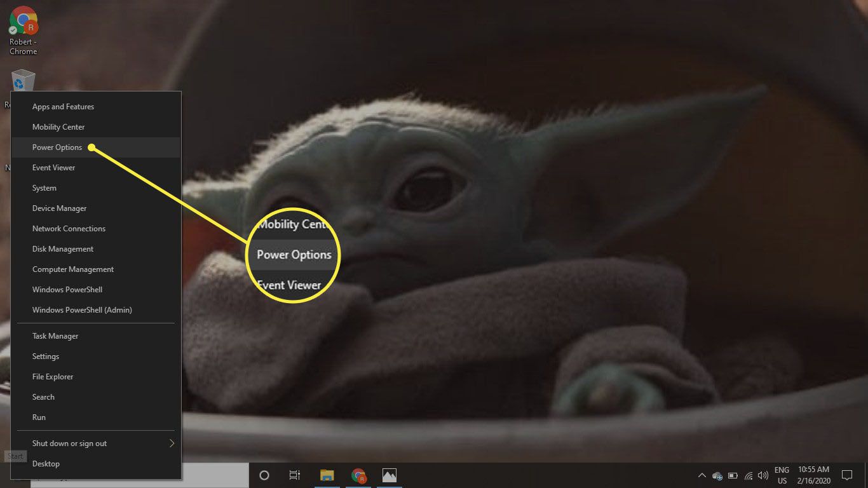The height and width of the screenshot is (488, 868).
Task: Select the Recycle Bin desktop icon
Action: [23, 81]
